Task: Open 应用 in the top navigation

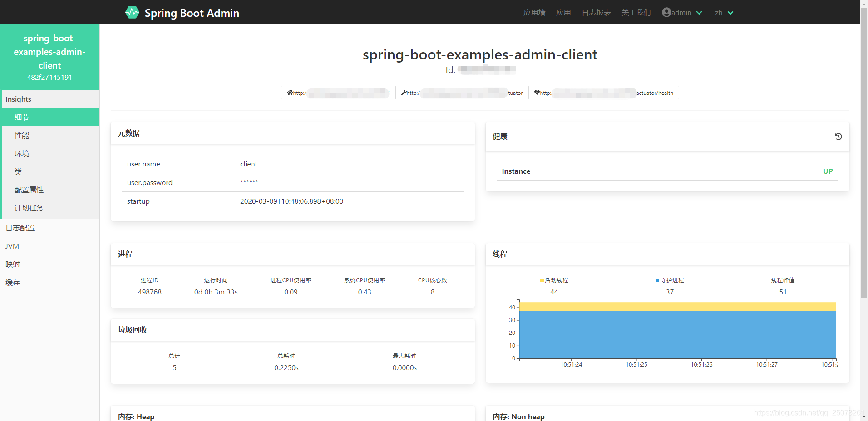Action: (563, 13)
